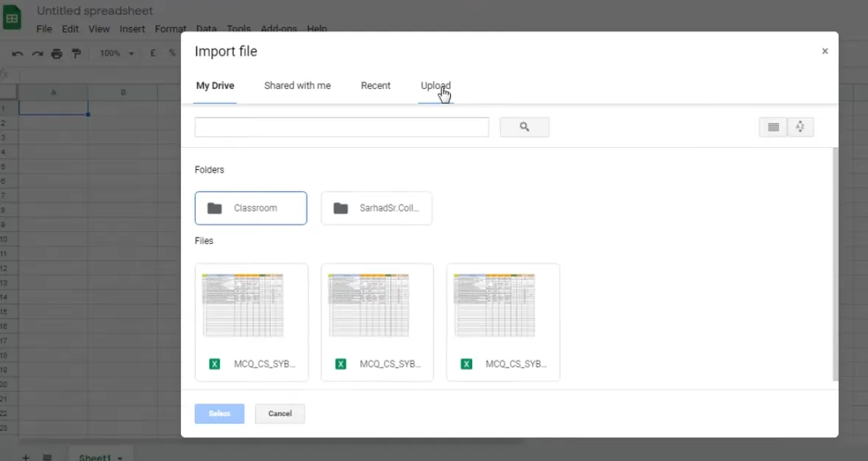Open the Sheet1 tab dropdown arrow

coord(120,457)
